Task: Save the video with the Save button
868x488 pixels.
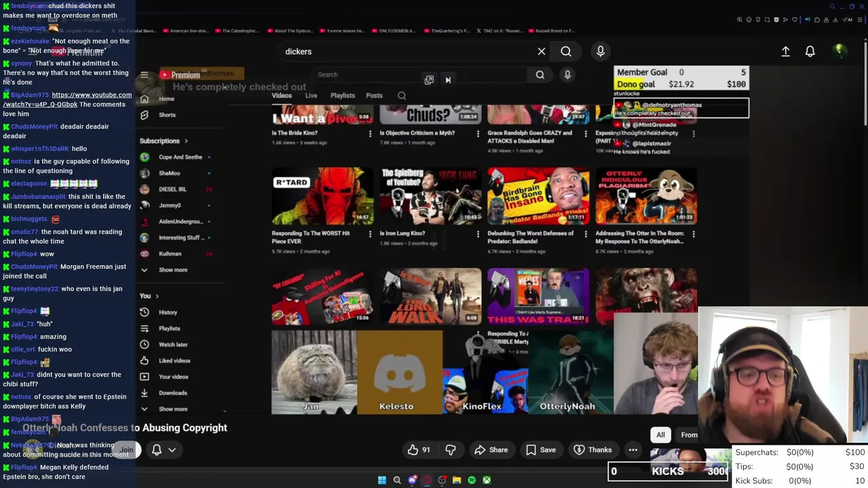Action: [x=540, y=450]
